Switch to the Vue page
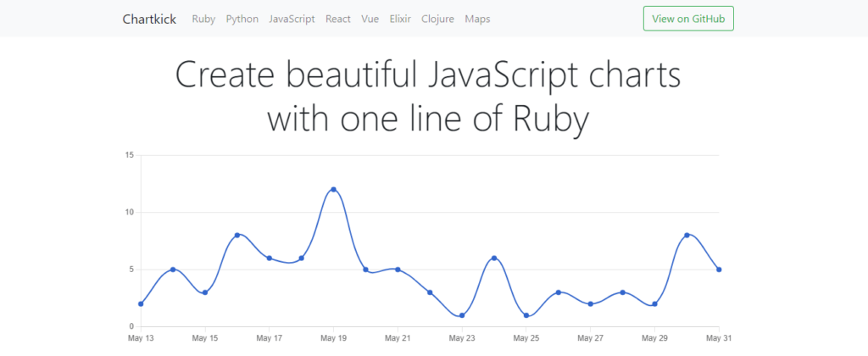This screenshot has width=868, height=356. (x=370, y=19)
